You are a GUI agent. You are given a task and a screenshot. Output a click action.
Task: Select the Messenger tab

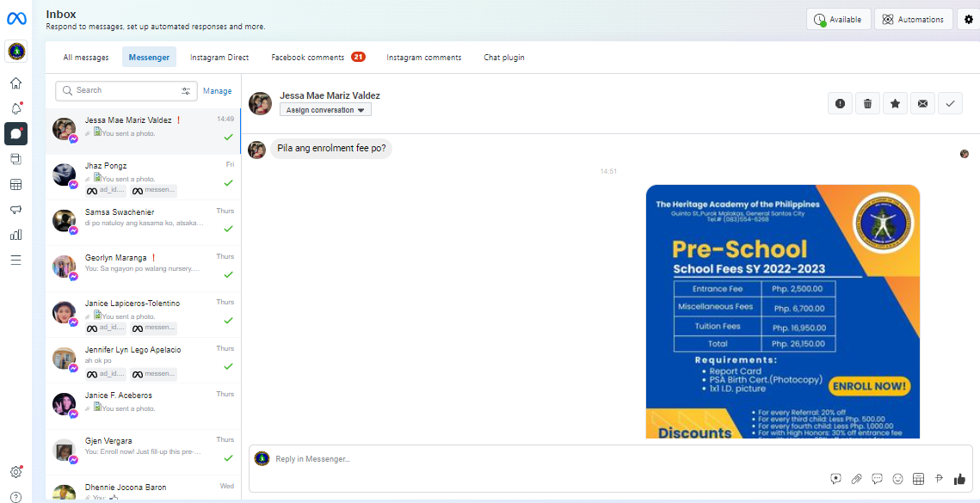[x=149, y=57]
